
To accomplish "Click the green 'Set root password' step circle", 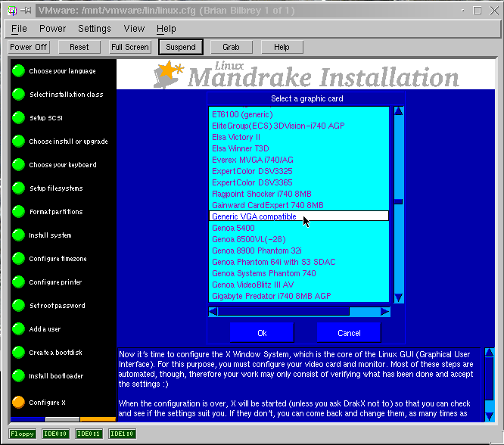I will pos(18,306).
